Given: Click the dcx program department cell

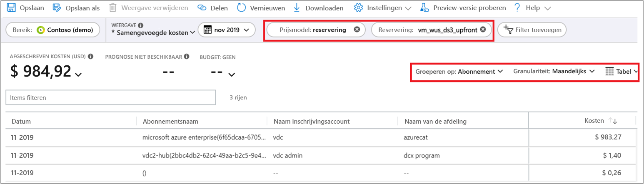Looking at the screenshot, I should [422, 155].
